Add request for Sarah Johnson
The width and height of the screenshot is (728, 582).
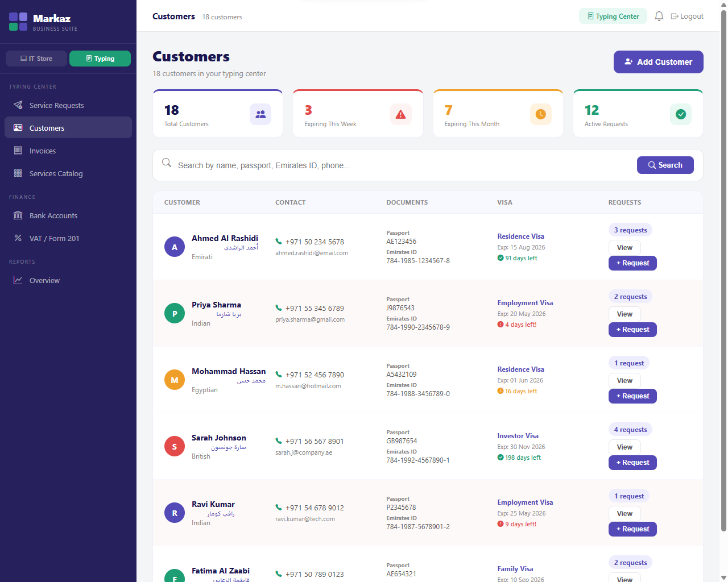[632, 463]
